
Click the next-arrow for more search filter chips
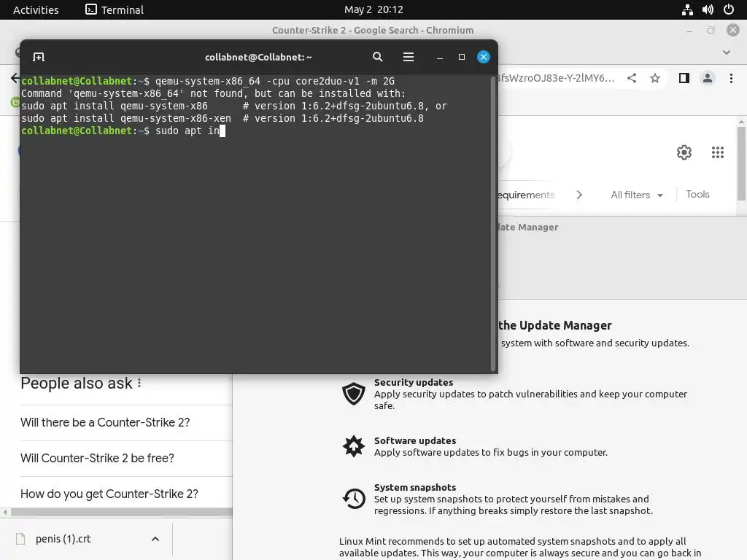coord(578,195)
